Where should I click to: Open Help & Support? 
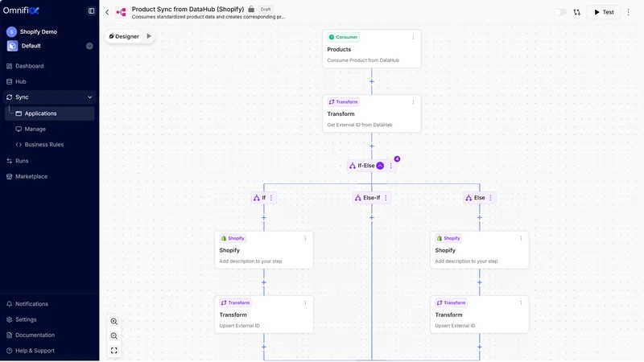(35, 351)
